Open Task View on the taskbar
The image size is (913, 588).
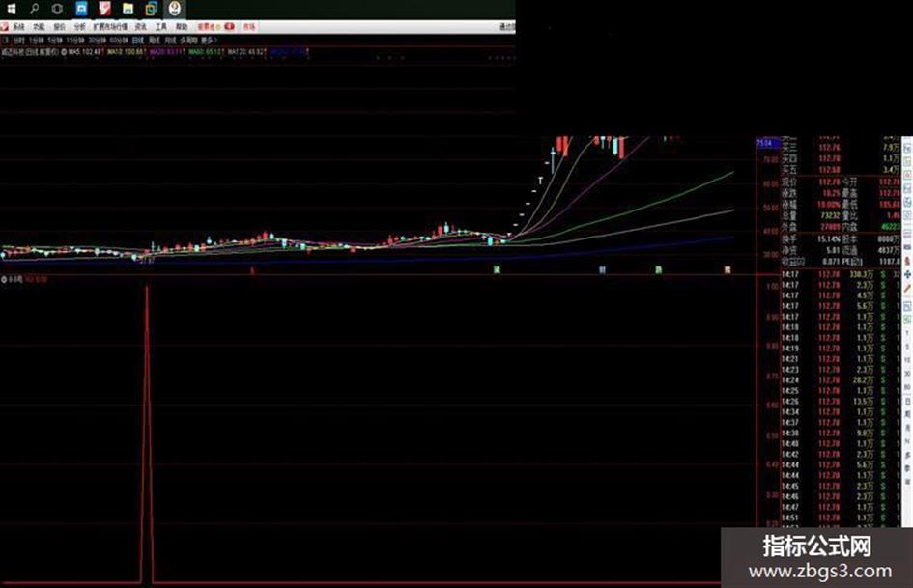[x=57, y=9]
